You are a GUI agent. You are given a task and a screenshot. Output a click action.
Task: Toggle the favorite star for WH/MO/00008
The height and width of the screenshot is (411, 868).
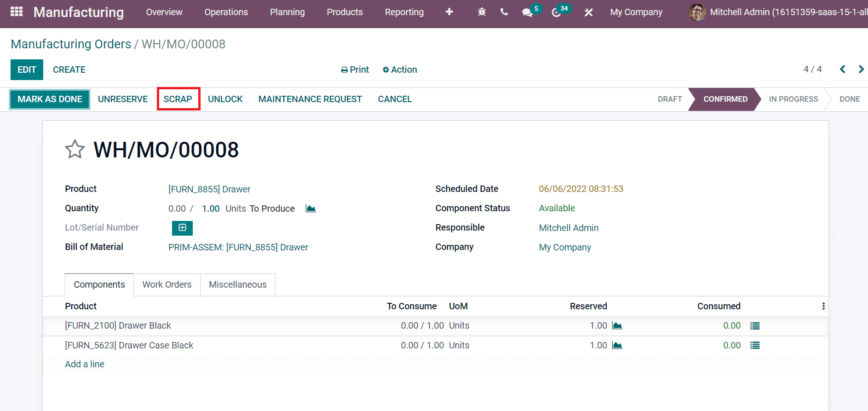75,150
